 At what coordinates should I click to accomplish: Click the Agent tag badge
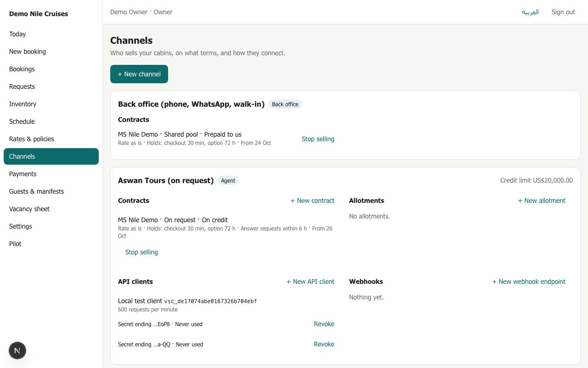tap(228, 181)
